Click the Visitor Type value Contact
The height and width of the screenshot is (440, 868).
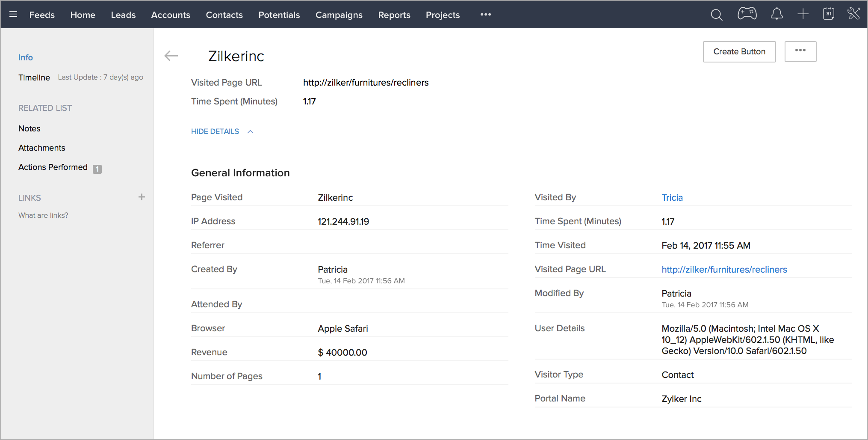(678, 375)
